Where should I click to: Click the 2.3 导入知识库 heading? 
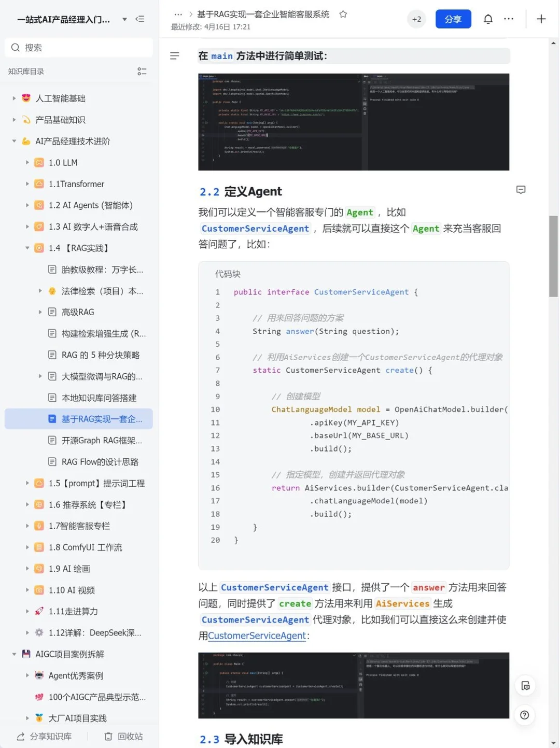coord(241,739)
